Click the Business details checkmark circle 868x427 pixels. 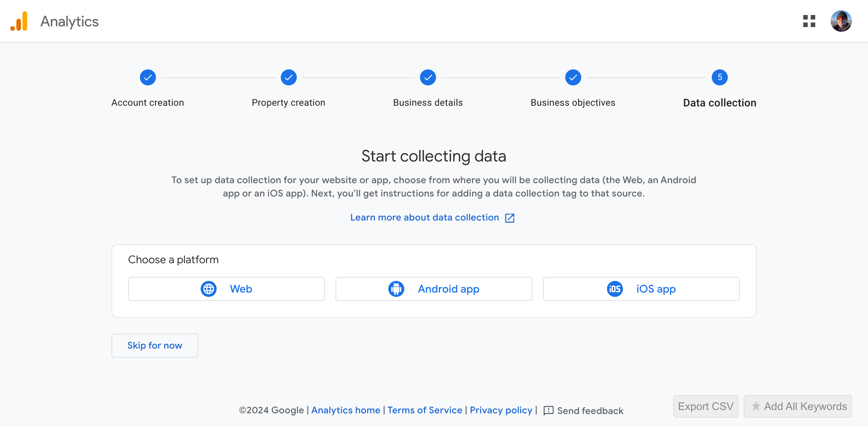428,77
